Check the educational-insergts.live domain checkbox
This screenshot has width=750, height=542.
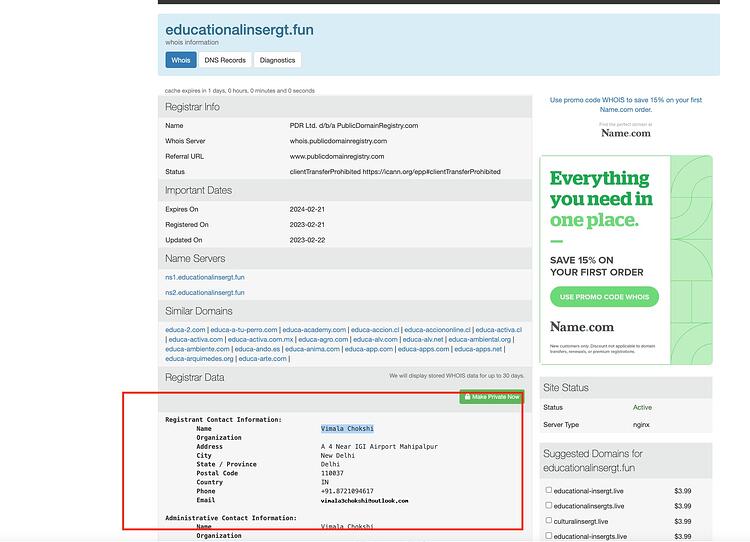[x=549, y=536]
